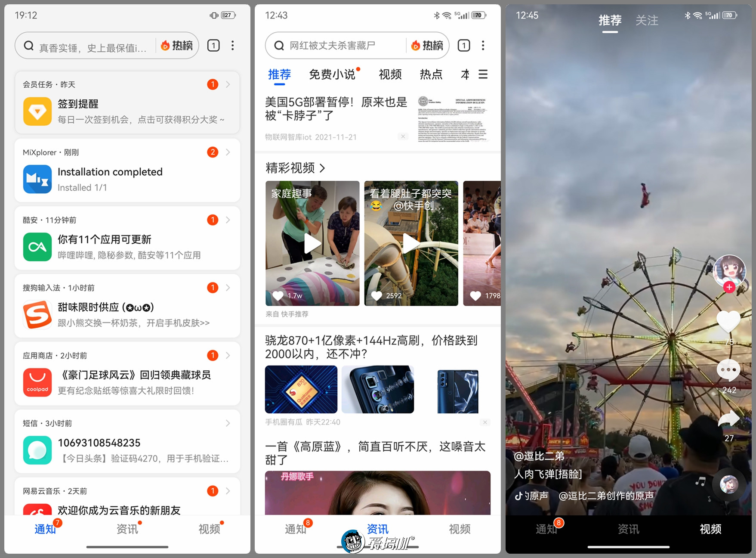Switch to the 免费小说 tab
756x558 pixels.
point(333,74)
